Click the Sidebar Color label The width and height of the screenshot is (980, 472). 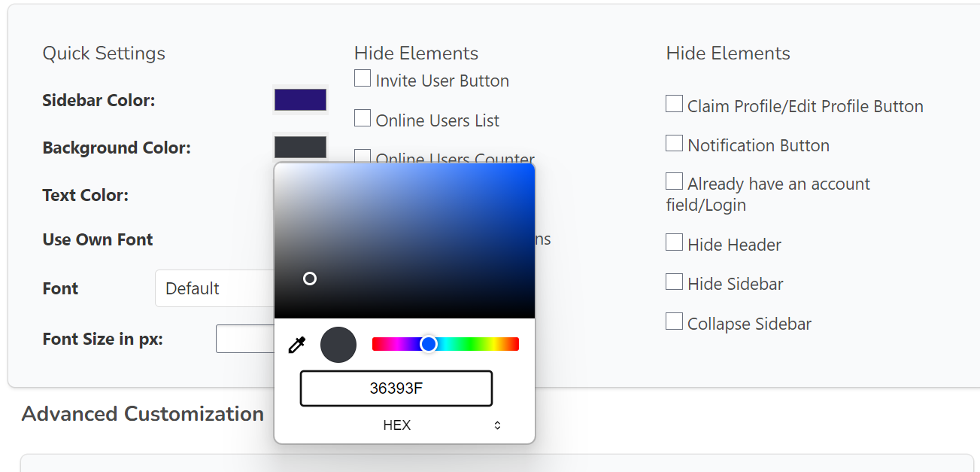coord(99,100)
